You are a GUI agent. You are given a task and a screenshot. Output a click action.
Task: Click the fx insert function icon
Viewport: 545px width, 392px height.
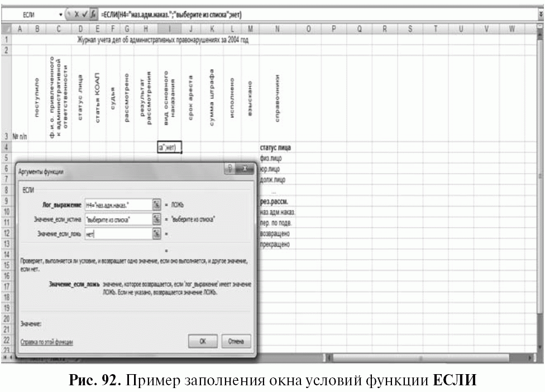(93, 15)
